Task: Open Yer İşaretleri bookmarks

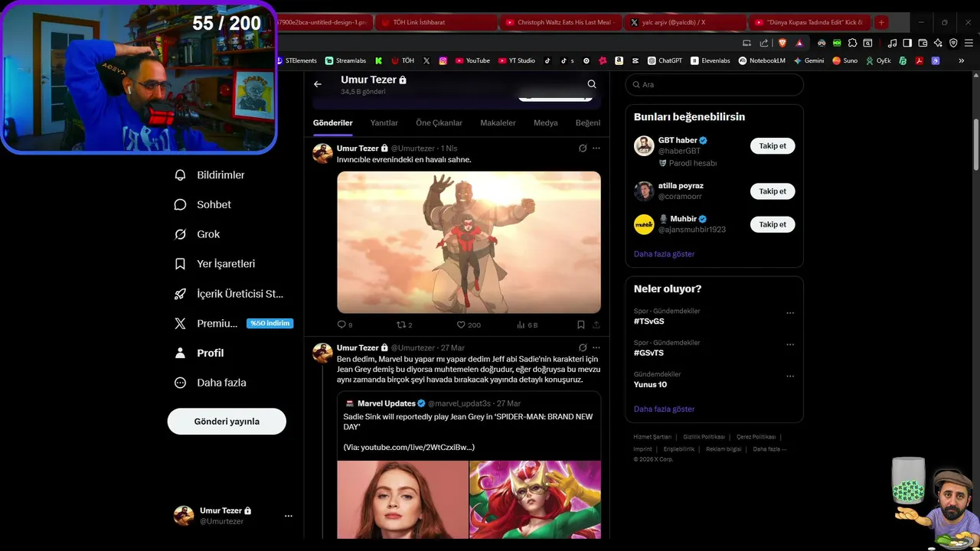Action: pyautogui.click(x=215, y=264)
